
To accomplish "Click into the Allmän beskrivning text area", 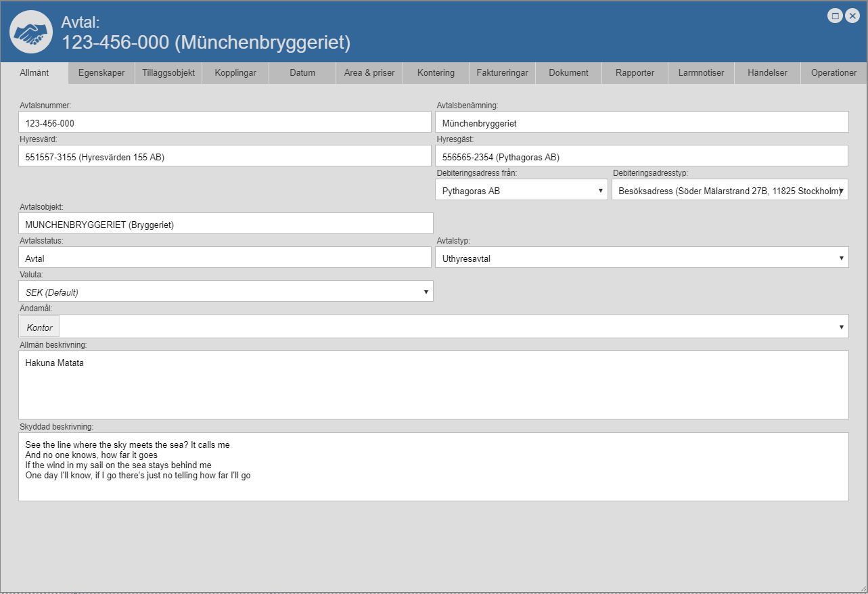I will 433,384.
